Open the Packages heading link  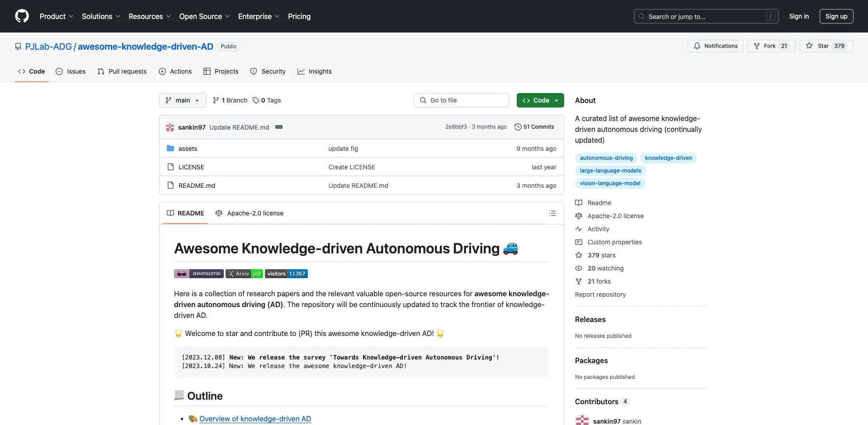[591, 360]
